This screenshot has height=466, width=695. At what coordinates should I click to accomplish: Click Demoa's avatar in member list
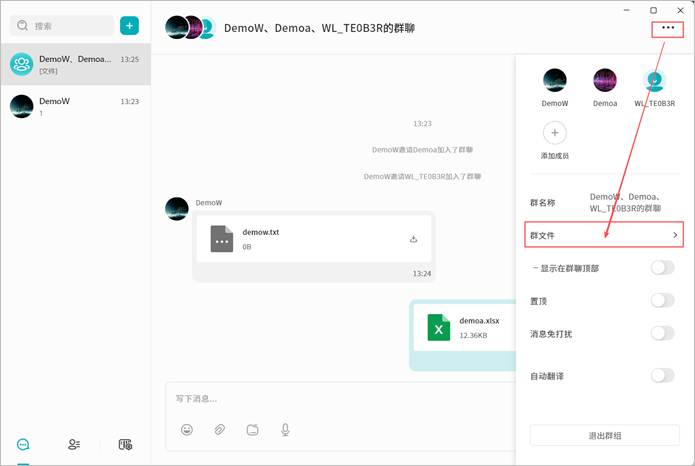605,81
